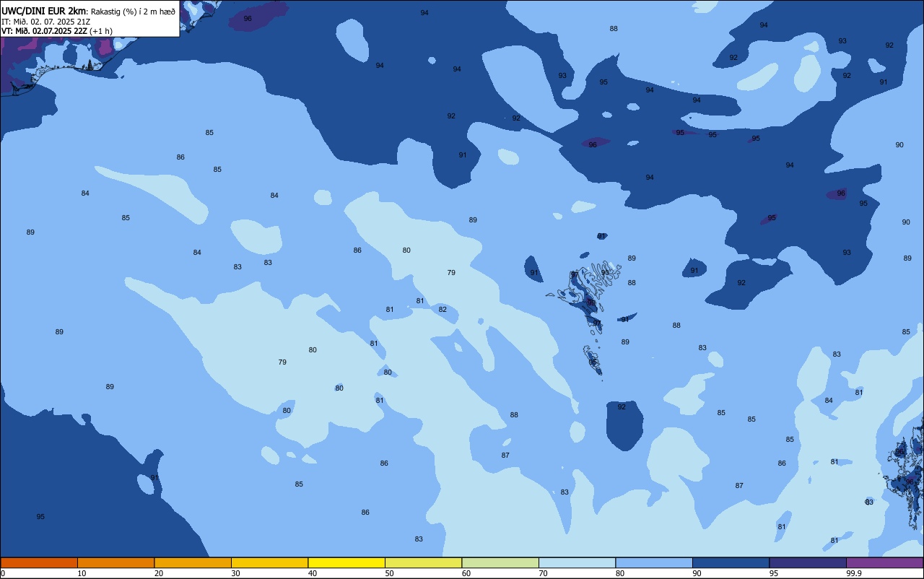924x579 pixels.
Task: Click the "VT: Mið. 02.07.2025 22Z" valid time
Action: coord(45,31)
